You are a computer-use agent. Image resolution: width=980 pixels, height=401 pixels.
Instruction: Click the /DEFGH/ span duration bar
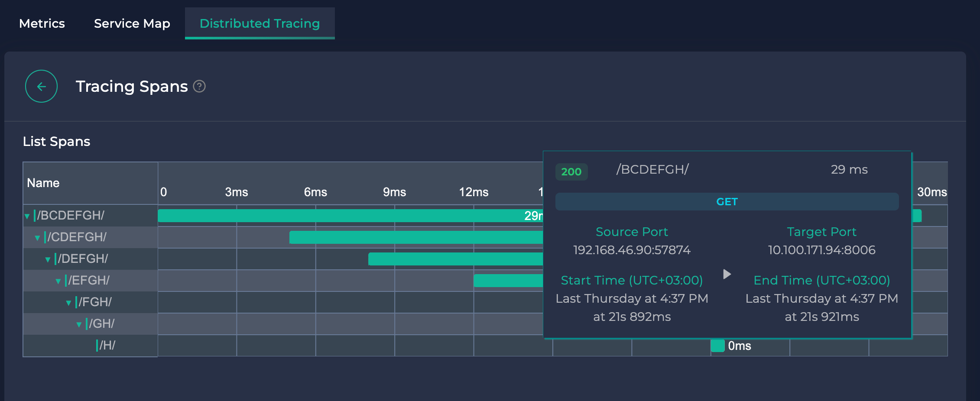[x=455, y=259]
